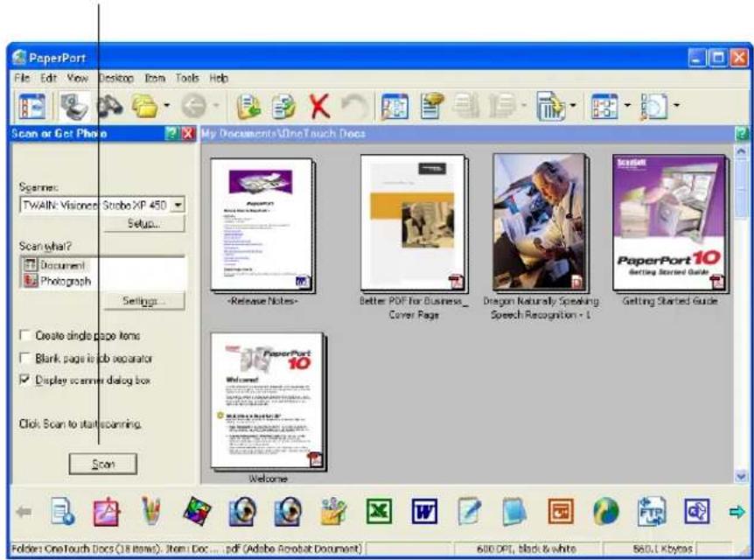Viewport: 754px width, 560px height.
Task: Expand the dropdown arrow beside the back button
Action: tap(216, 105)
